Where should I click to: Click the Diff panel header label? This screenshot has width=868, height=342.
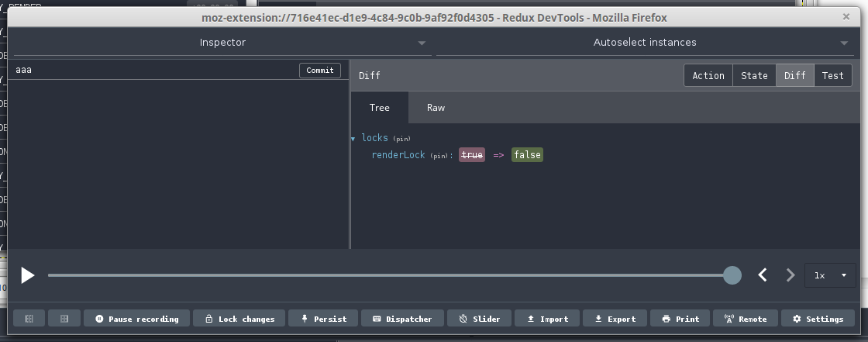(369, 76)
